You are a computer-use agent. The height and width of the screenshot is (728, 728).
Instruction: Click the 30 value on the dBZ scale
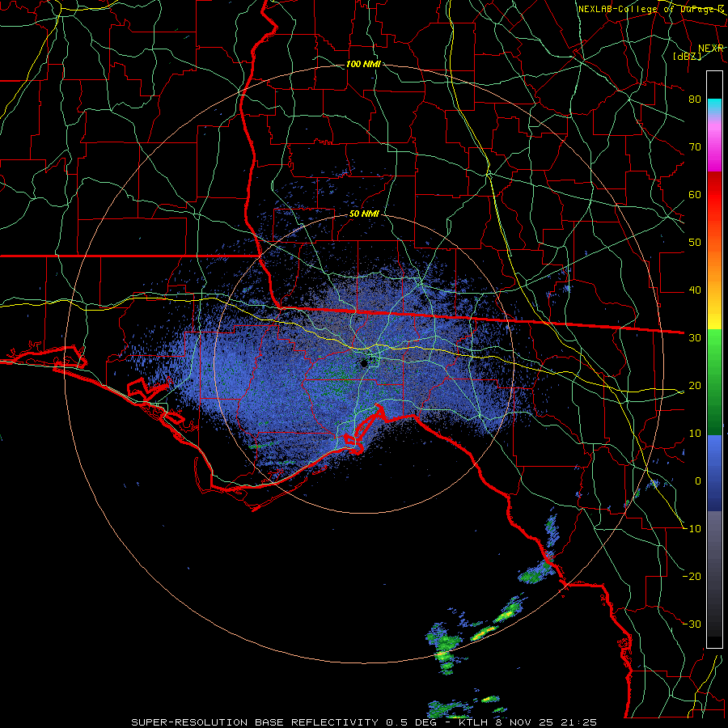coord(695,337)
